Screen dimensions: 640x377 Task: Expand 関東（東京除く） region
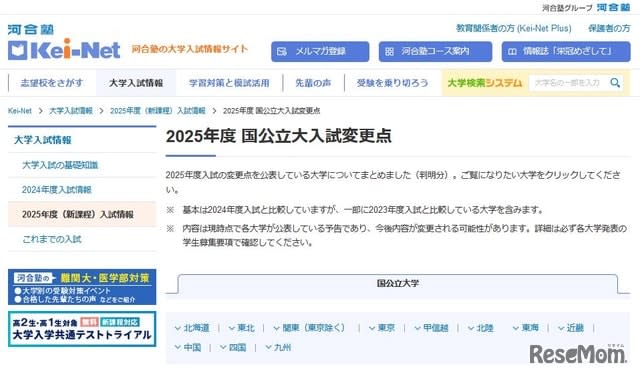tap(309, 328)
